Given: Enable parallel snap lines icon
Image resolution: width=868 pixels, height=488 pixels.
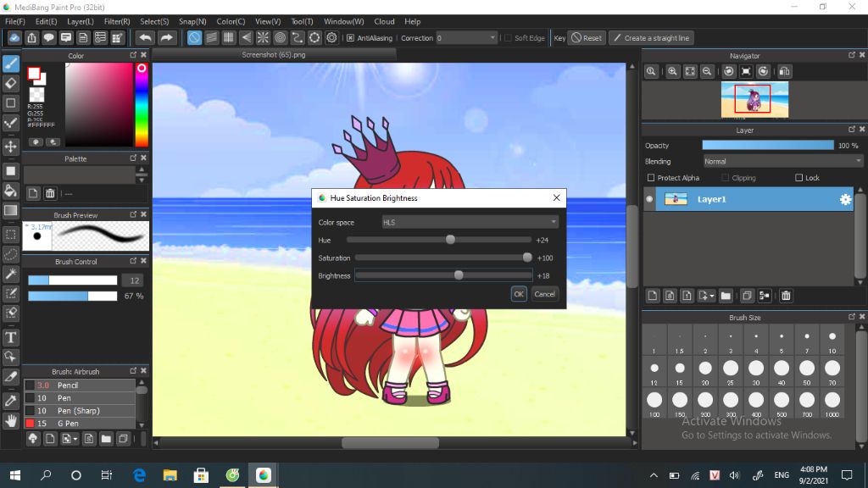Looking at the screenshot, I should (x=211, y=37).
